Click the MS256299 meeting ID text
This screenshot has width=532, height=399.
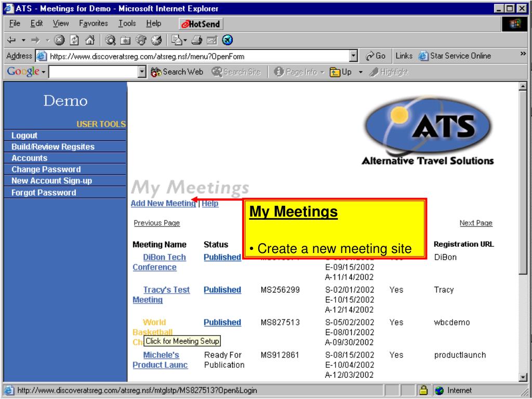click(x=280, y=290)
